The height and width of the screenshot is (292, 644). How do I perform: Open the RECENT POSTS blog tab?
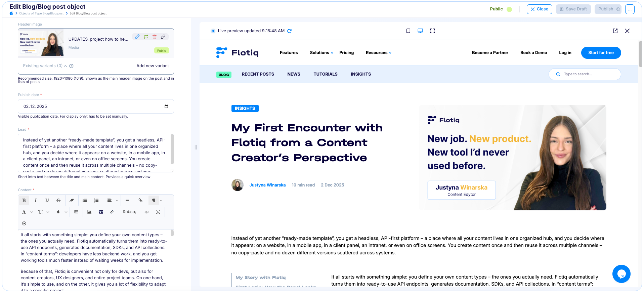coord(258,74)
